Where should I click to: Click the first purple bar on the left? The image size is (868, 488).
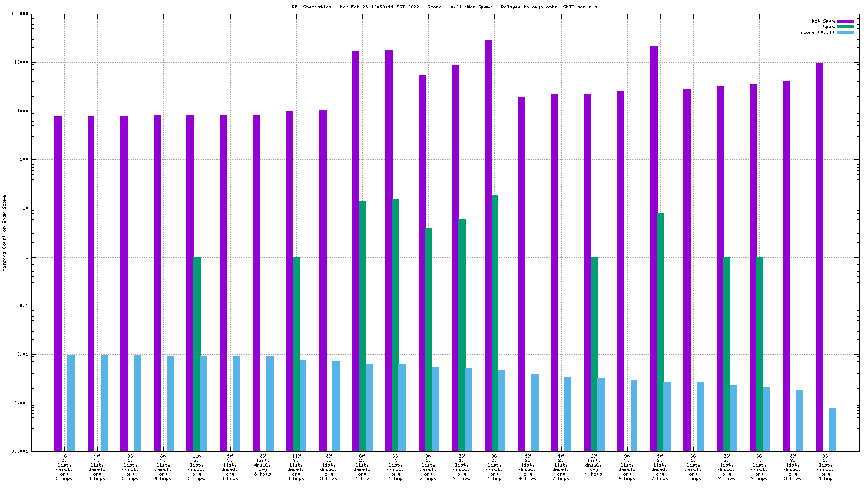(x=58, y=284)
